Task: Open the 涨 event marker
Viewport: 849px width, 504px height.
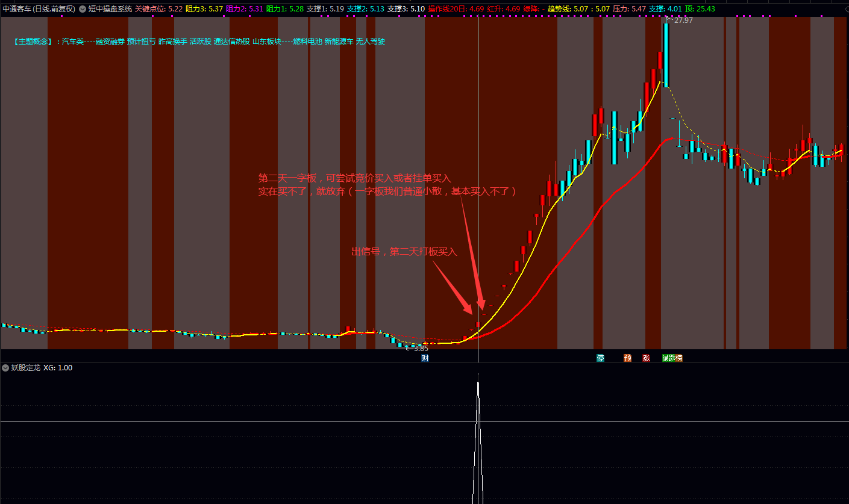Action: click(x=646, y=358)
